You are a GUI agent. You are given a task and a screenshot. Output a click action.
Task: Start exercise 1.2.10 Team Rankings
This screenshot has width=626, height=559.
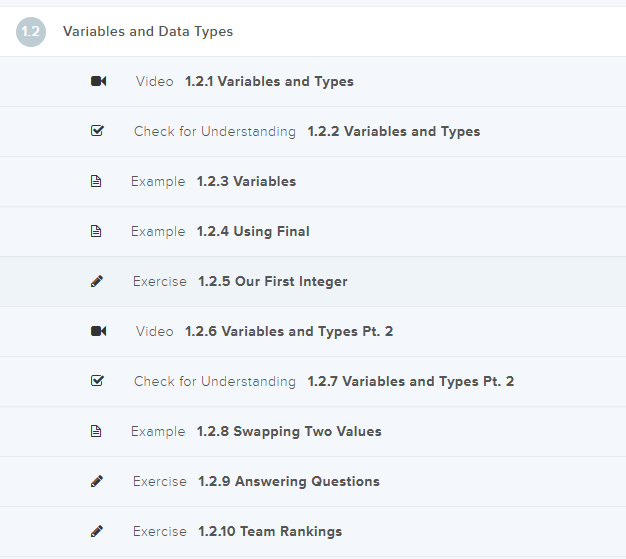[269, 531]
